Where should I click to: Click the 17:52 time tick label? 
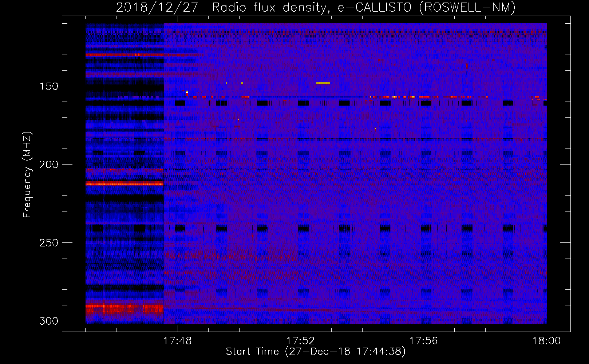pos(300,341)
